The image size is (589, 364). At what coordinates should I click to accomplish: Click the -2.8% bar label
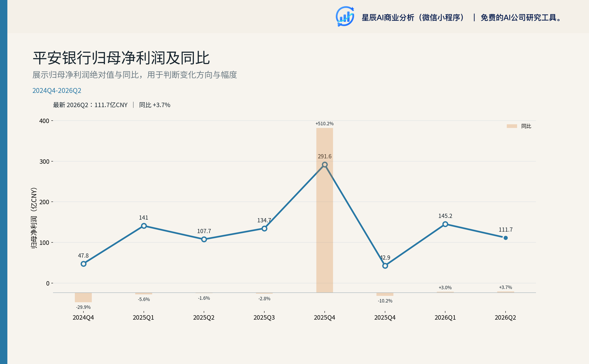[x=264, y=299]
